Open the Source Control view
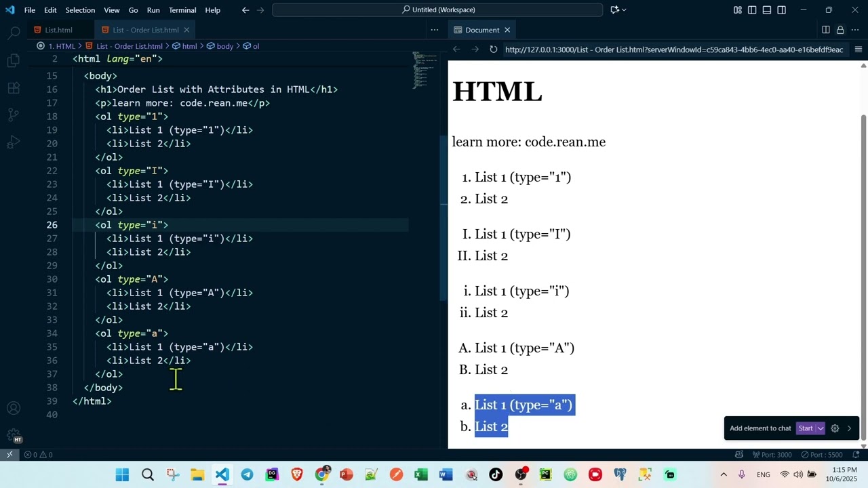The width and height of the screenshot is (868, 488). tap(14, 115)
